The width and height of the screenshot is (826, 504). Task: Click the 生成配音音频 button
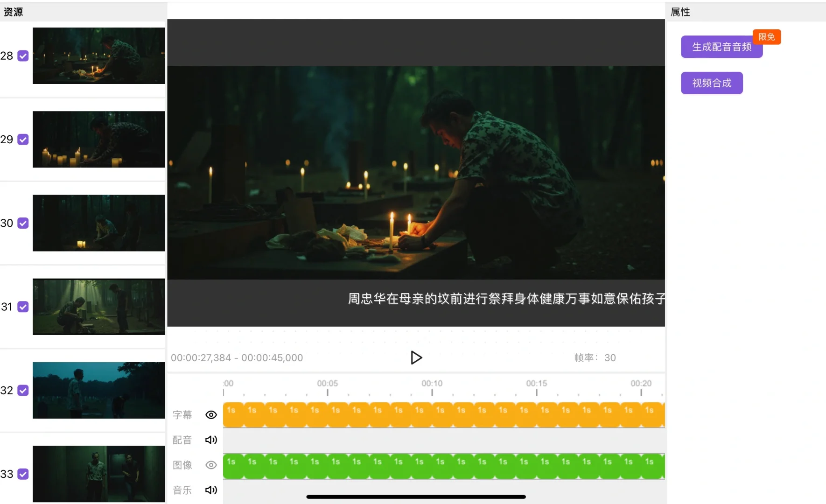(x=721, y=47)
